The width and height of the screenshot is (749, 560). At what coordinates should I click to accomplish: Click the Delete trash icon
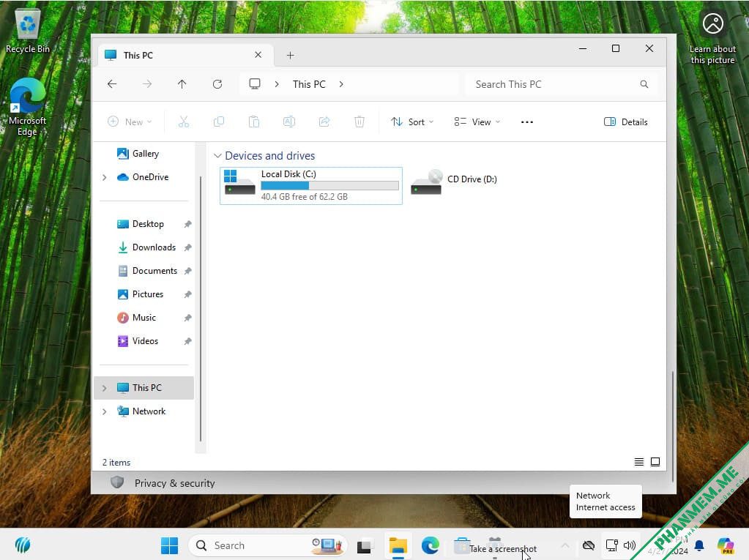tap(359, 122)
